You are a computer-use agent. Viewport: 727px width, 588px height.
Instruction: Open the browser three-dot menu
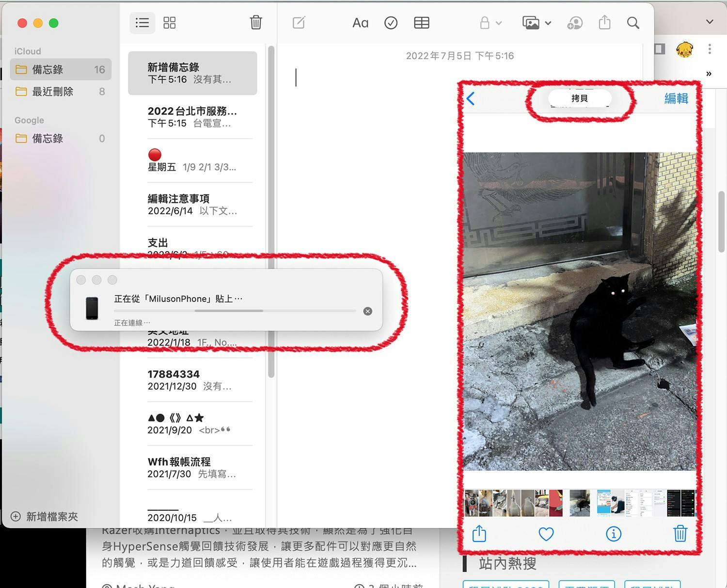point(710,49)
